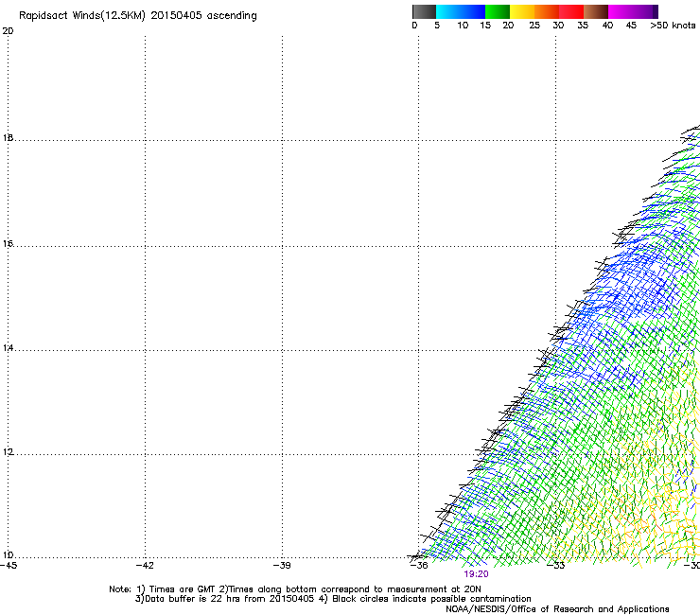700x615 pixels.
Task: Click the 'Data buffer is 22 hrs' note
Action: (x=225, y=599)
